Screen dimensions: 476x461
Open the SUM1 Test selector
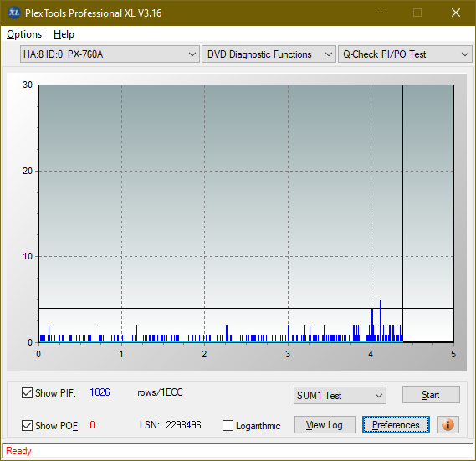340,395
